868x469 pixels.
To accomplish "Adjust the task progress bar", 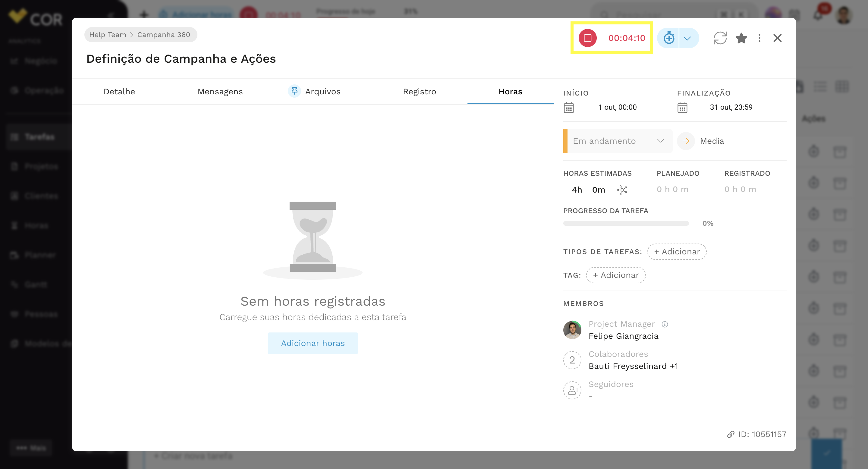I will click(x=626, y=223).
